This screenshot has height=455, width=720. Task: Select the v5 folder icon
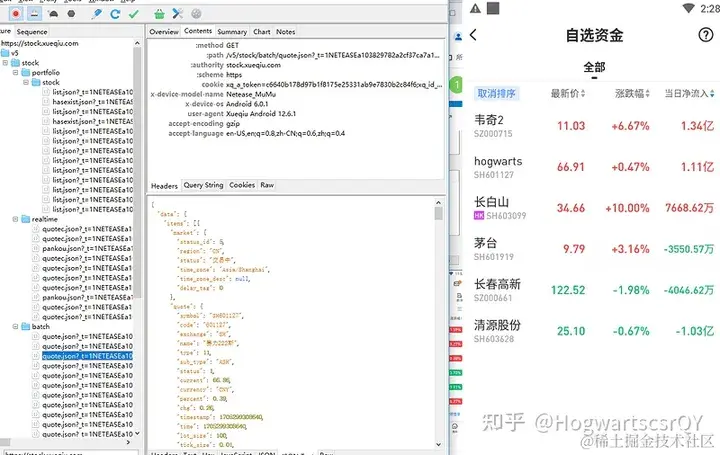pyautogui.click(x=6, y=53)
